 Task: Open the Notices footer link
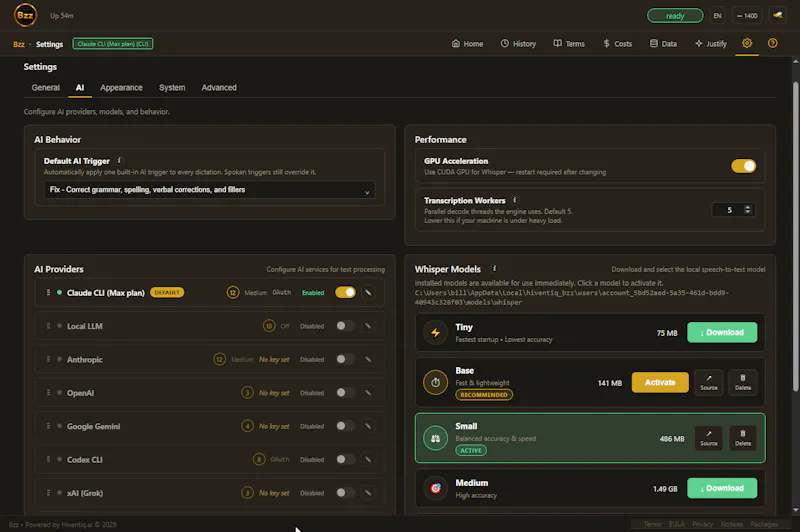coord(732,524)
